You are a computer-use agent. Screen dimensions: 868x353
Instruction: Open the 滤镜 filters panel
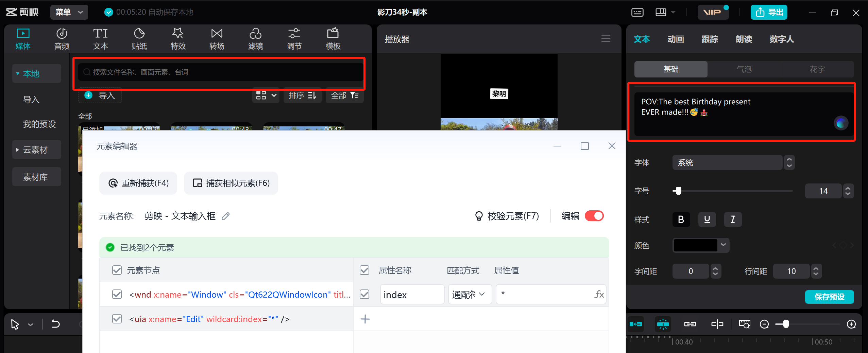pos(255,39)
